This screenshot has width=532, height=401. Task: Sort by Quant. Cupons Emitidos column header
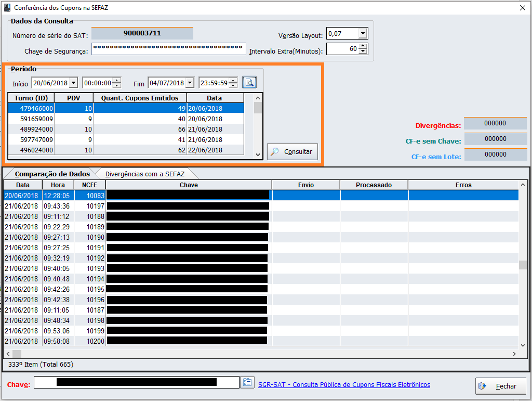(140, 98)
